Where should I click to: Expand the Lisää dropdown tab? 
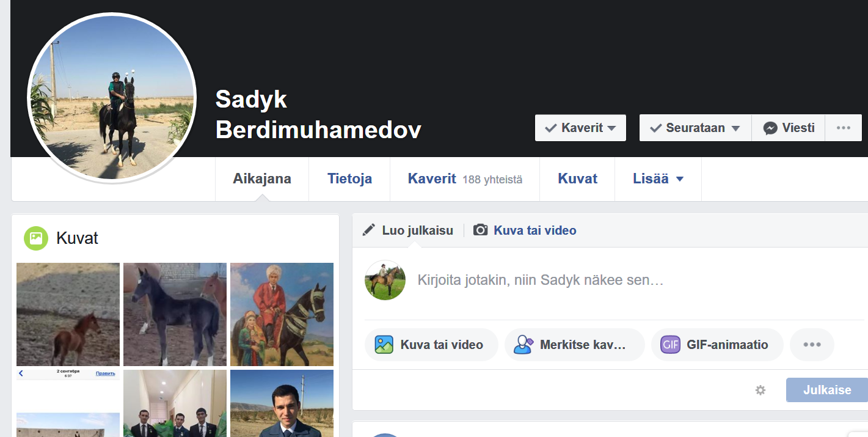point(658,179)
